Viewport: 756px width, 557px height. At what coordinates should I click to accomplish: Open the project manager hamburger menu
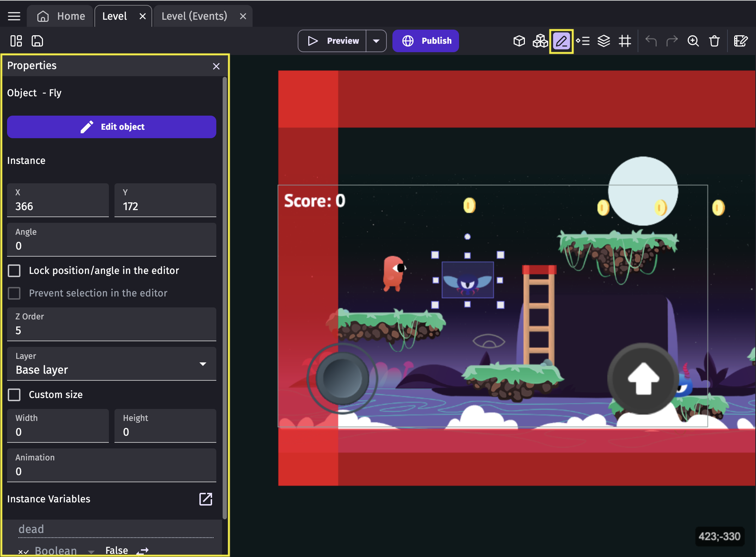14,16
